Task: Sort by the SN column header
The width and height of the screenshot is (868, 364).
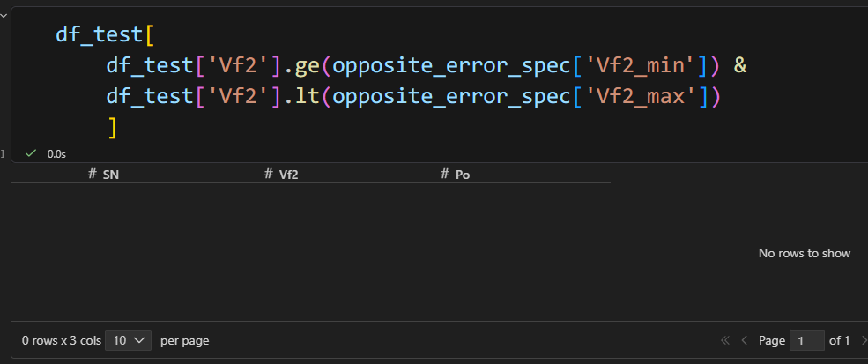Action: click(x=103, y=175)
